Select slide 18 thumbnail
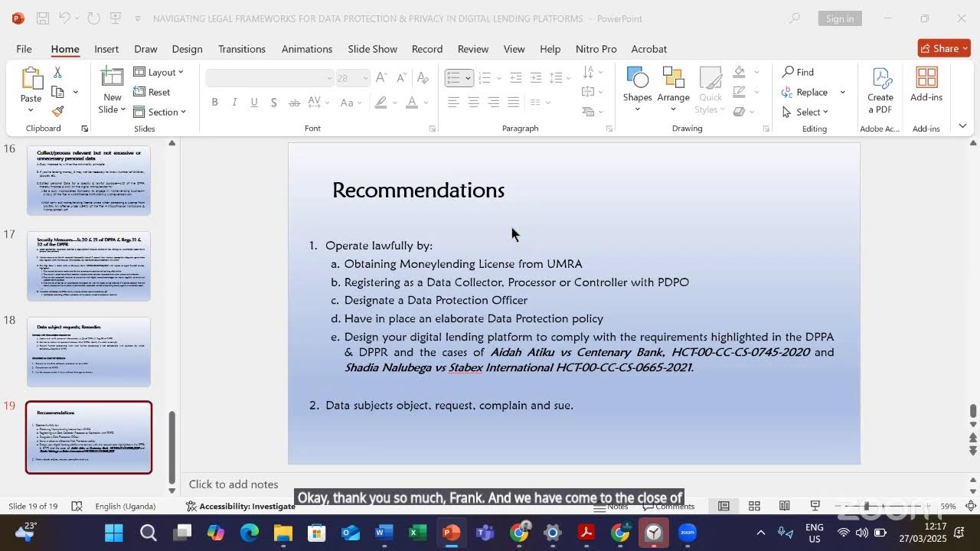 click(x=89, y=352)
